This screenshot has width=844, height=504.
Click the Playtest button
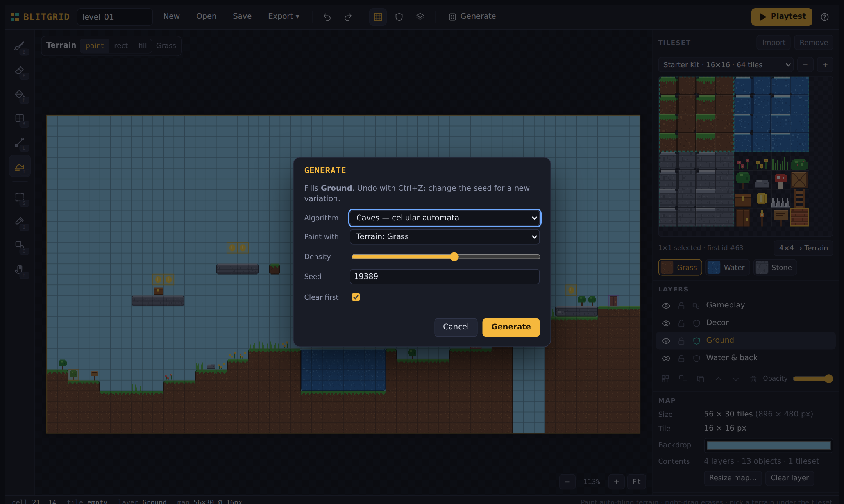(x=781, y=17)
